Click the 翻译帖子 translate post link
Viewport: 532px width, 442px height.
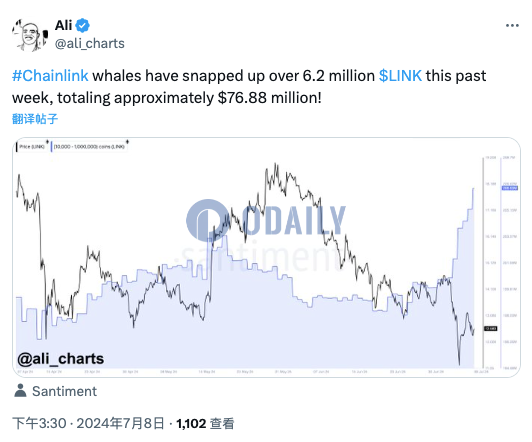tap(35, 119)
